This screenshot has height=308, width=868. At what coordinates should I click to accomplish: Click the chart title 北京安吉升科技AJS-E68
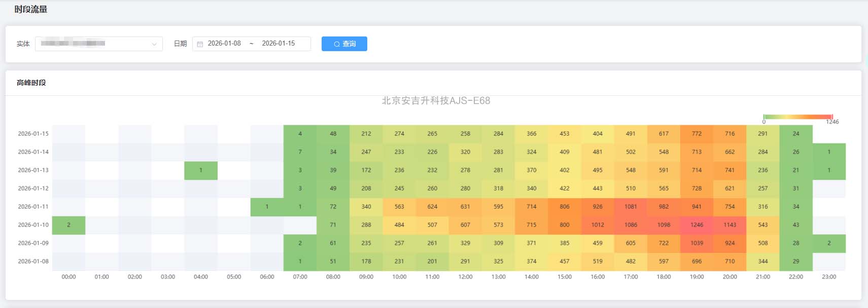point(436,101)
